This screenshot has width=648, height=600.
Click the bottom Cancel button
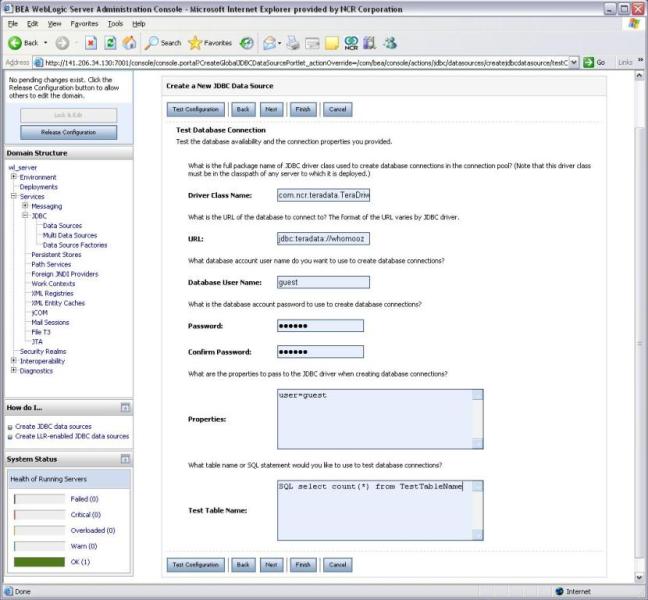click(x=338, y=565)
